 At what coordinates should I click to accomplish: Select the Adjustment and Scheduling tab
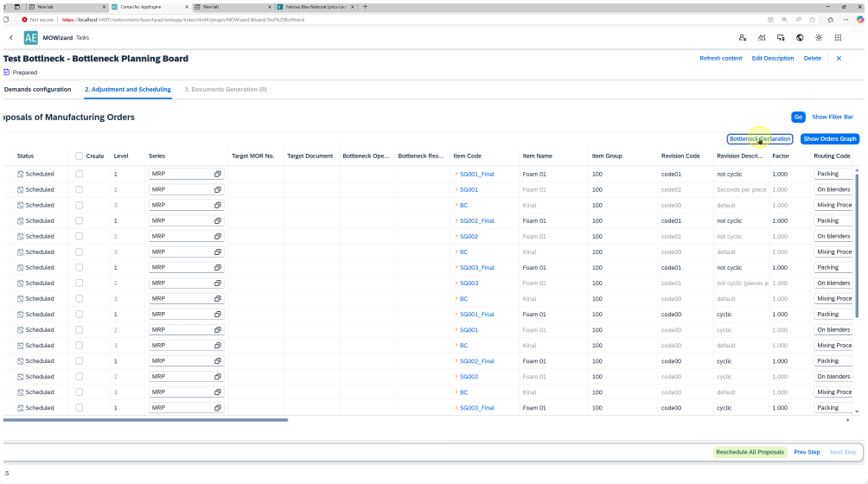(127, 89)
